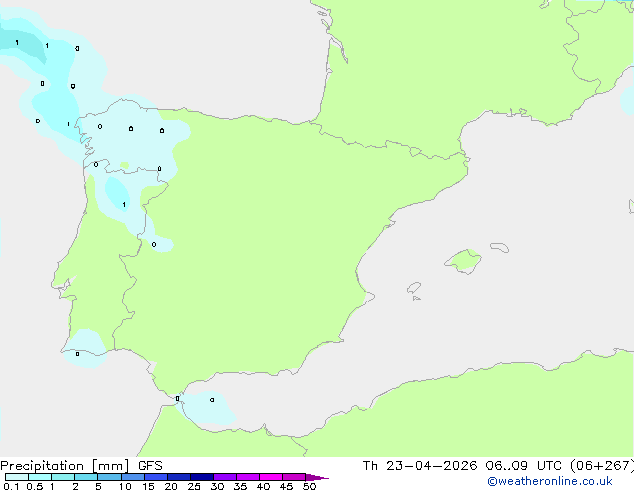Click the purple 30 to 35 mm swatch
The width and height of the screenshot is (634, 490).
pos(225,477)
